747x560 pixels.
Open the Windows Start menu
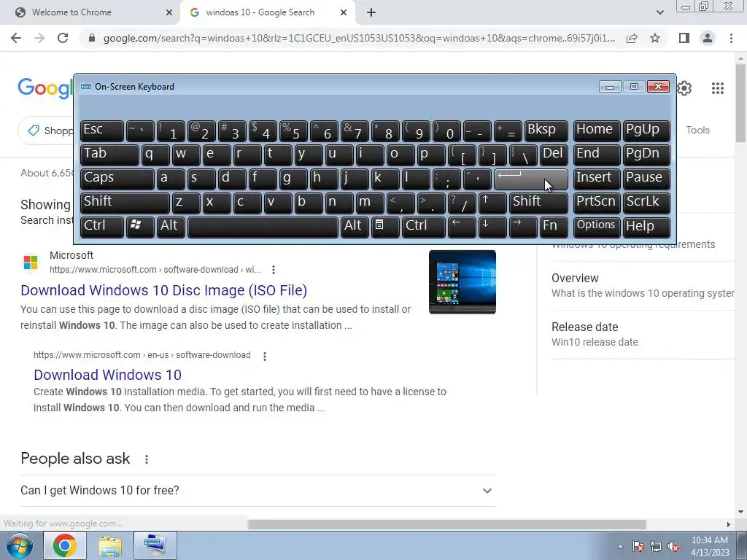[20, 545]
